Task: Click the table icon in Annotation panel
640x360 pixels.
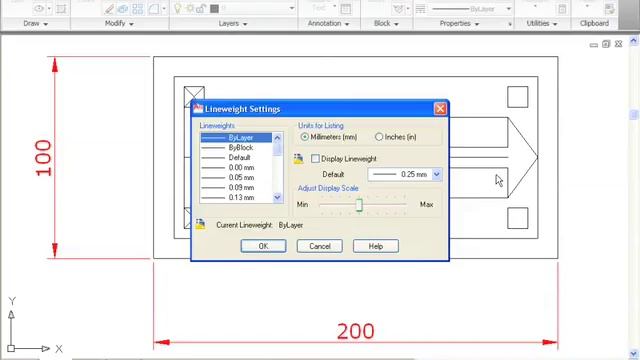Action: (346, 9)
